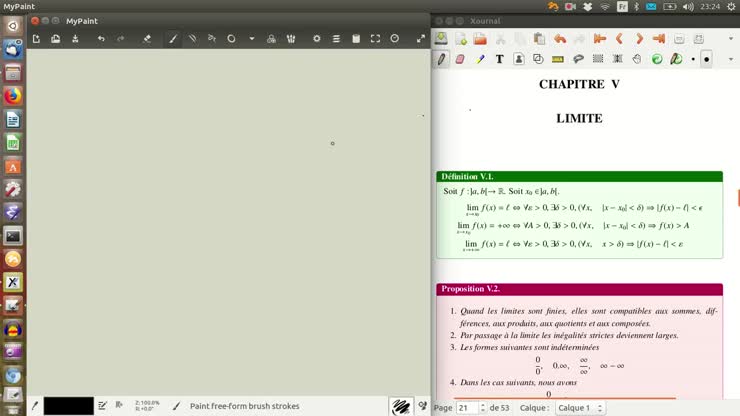Select the Eraser tool in Xournal
Image resolution: width=740 pixels, height=416 pixels.
coord(460,59)
